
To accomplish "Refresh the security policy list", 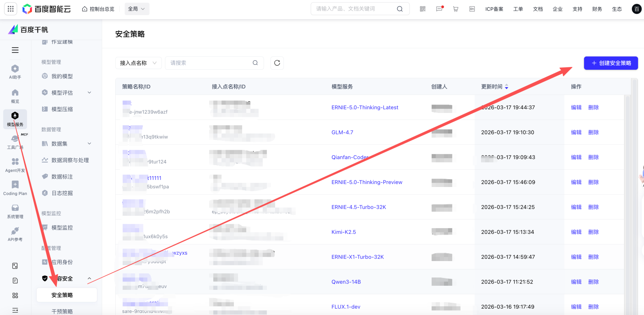I will (277, 63).
